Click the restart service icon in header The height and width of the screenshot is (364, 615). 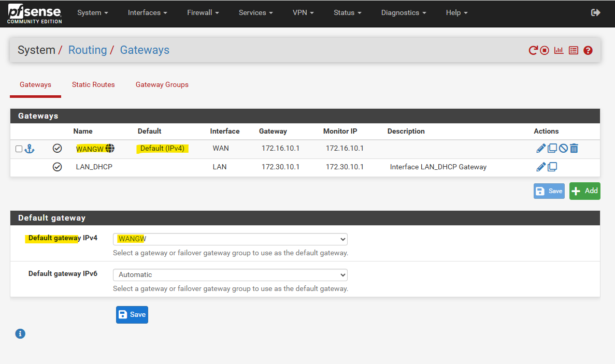pos(533,50)
